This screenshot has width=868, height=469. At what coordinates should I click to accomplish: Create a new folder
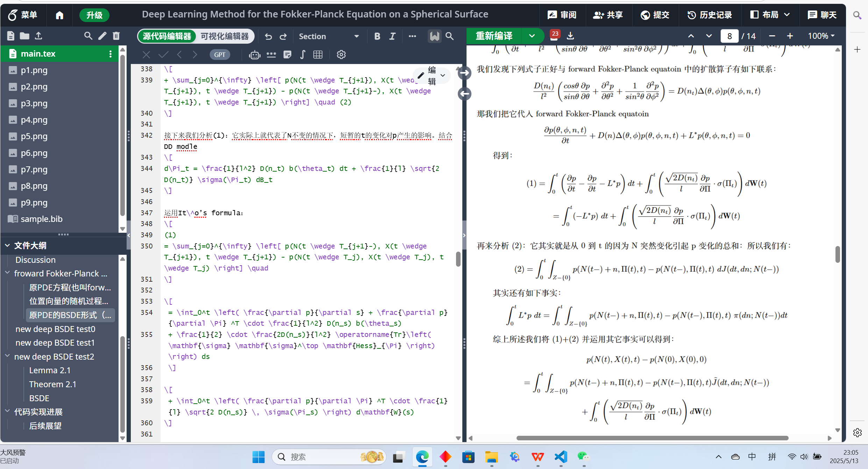24,36
